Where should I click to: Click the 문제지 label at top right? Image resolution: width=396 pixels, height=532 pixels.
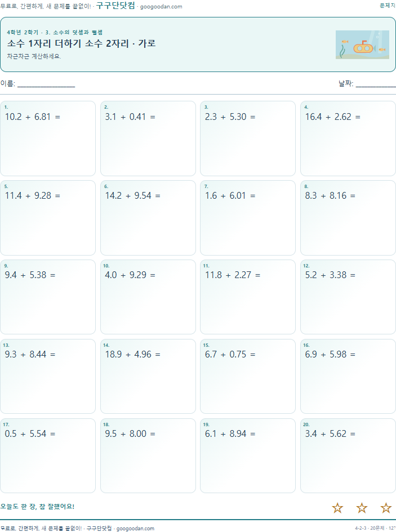(x=388, y=6)
